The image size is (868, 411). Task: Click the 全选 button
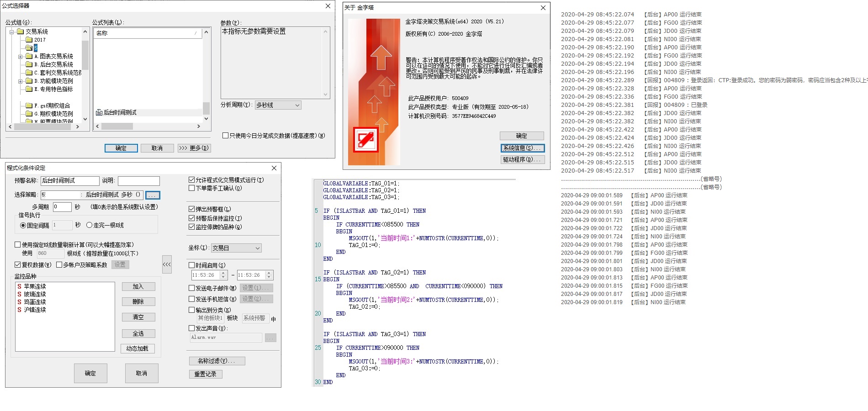(138, 334)
